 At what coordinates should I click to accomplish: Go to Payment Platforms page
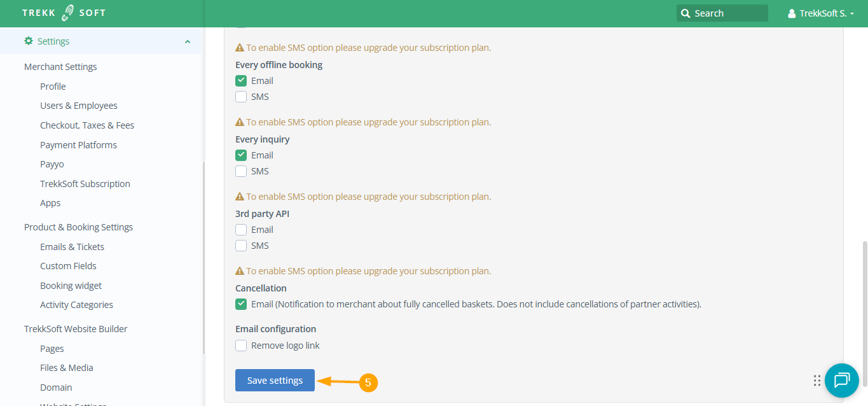pyautogui.click(x=78, y=145)
